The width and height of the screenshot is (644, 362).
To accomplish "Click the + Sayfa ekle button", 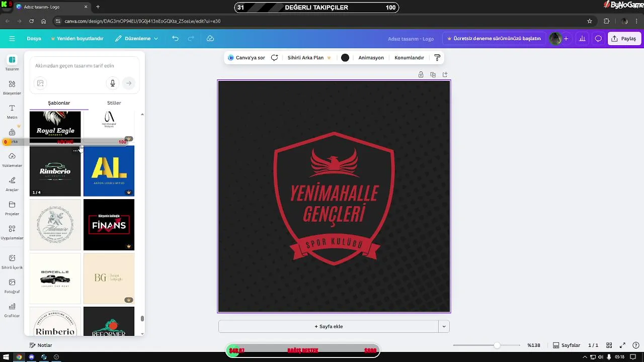I will 329,326.
